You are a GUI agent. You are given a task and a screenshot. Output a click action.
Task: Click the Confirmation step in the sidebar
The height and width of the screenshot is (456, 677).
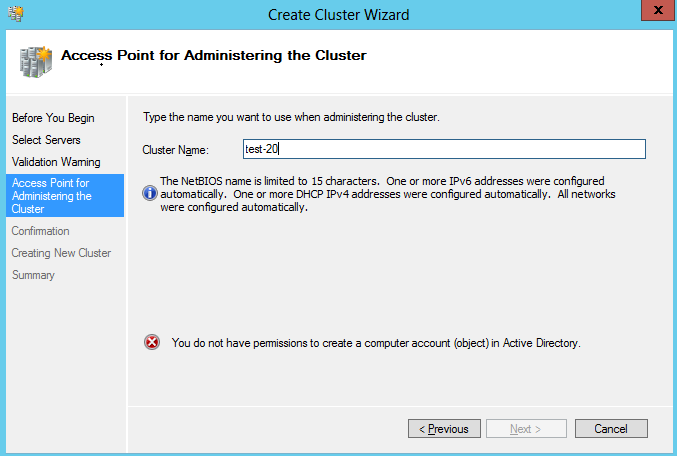(x=41, y=231)
